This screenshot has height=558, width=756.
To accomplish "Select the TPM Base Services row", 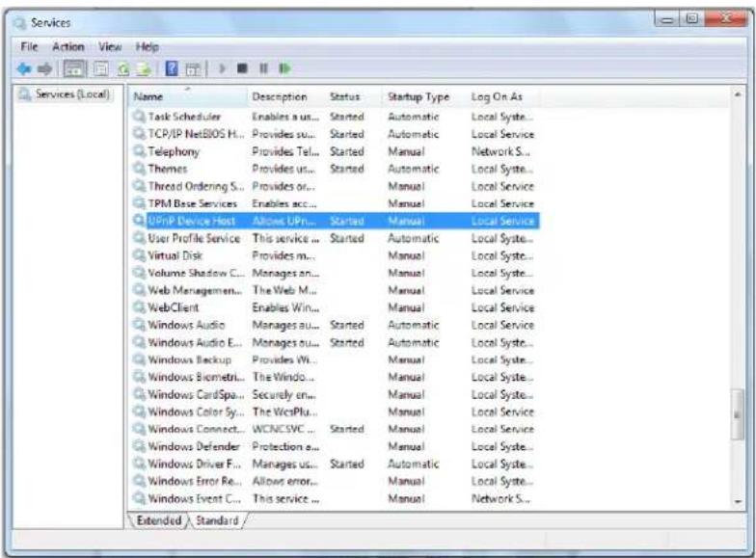I will click(x=334, y=202).
